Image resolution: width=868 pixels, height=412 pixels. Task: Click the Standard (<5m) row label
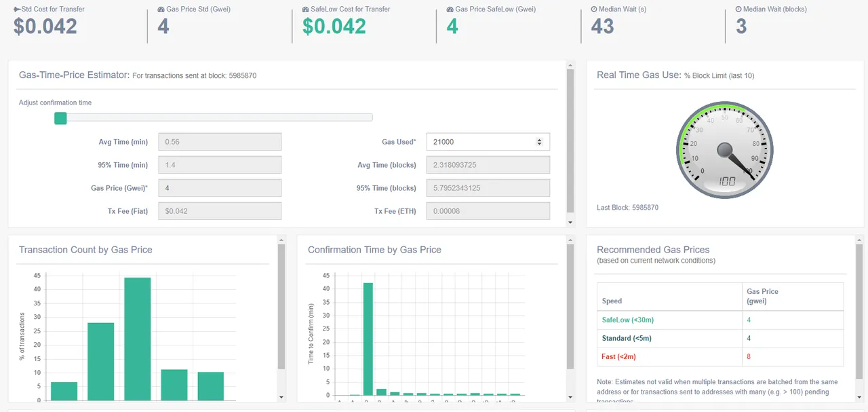627,338
